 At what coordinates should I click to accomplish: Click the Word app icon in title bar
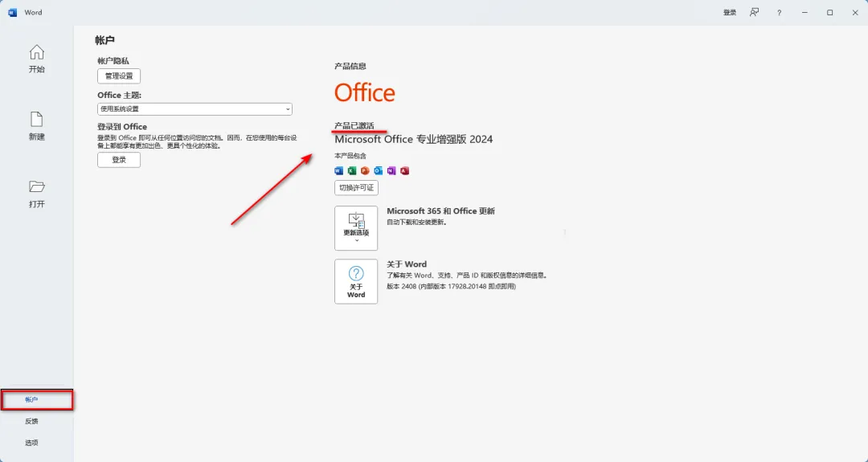tap(12, 12)
